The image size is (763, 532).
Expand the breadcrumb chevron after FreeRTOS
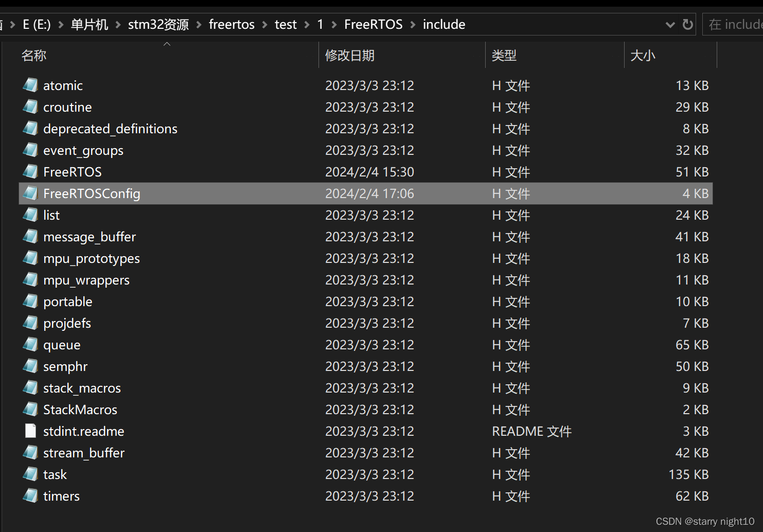tap(413, 24)
